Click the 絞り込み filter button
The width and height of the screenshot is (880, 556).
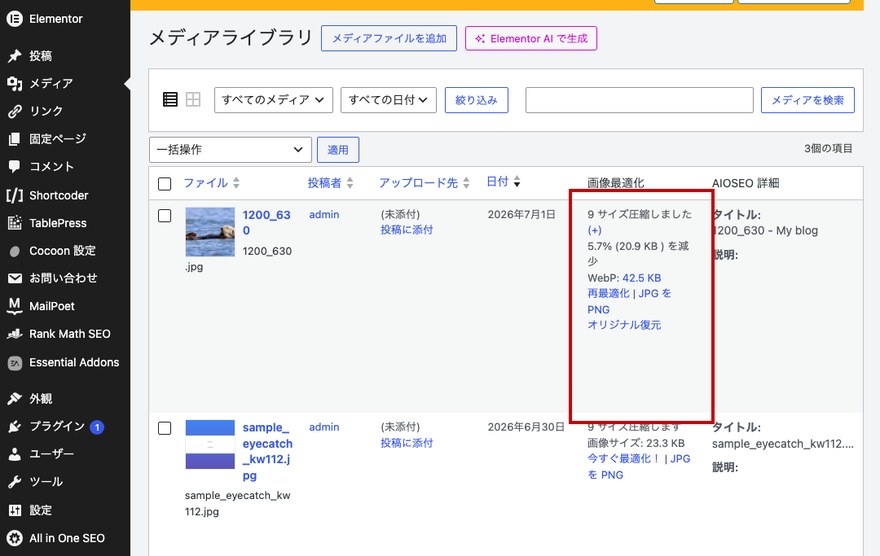click(476, 100)
